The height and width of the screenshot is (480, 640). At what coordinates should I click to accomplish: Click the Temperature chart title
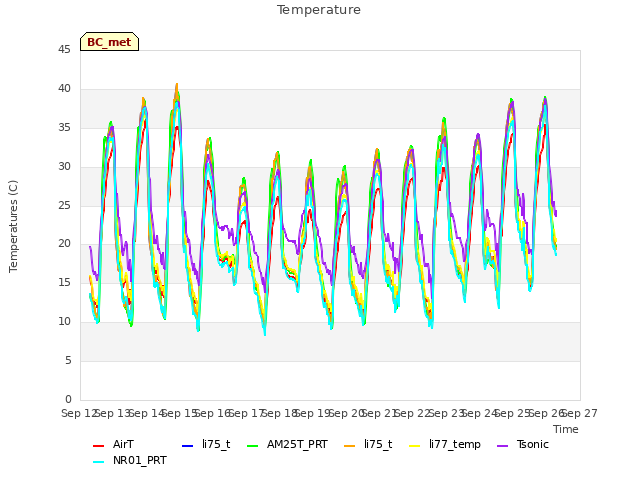[x=319, y=10]
